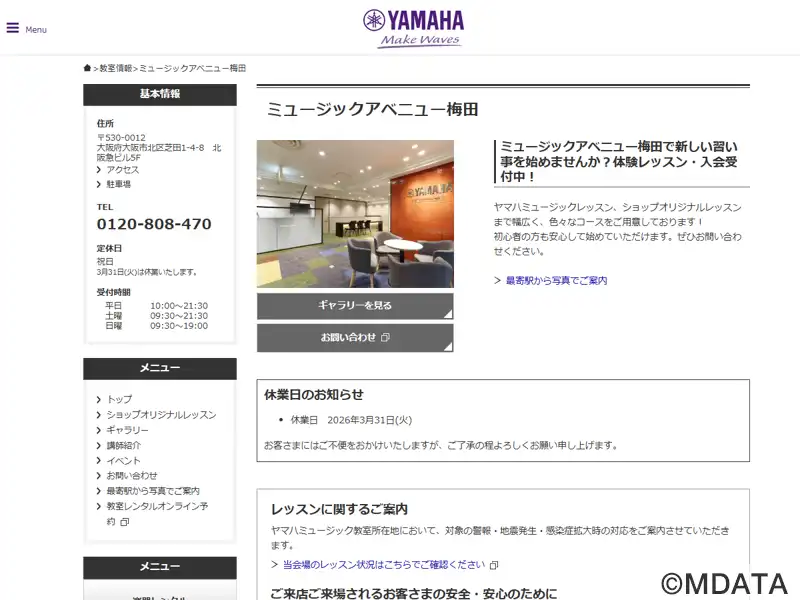Click the phone number 0120-808-470
800x600 pixels.
click(x=154, y=224)
